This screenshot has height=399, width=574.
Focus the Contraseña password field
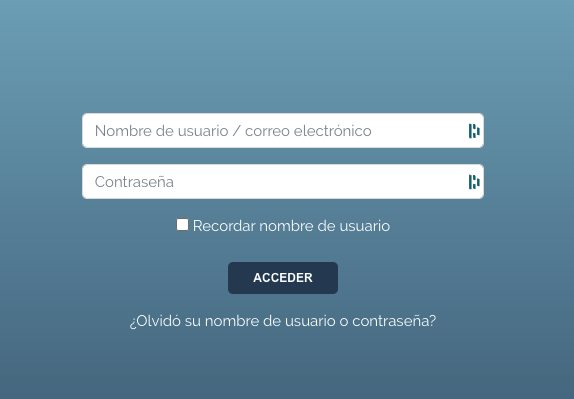pyautogui.click(x=283, y=182)
